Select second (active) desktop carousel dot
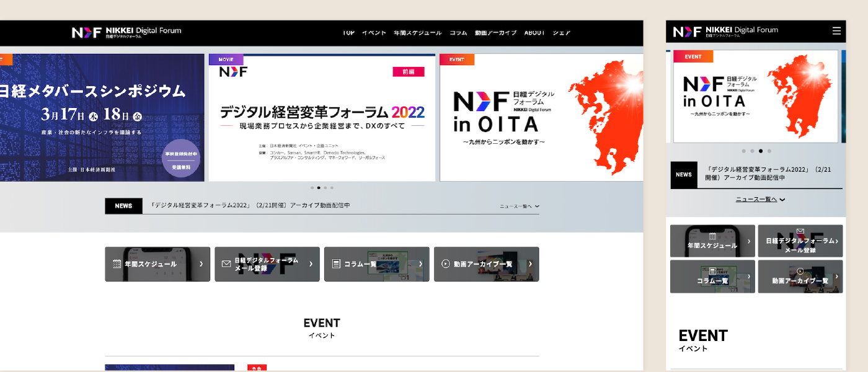 [319, 187]
